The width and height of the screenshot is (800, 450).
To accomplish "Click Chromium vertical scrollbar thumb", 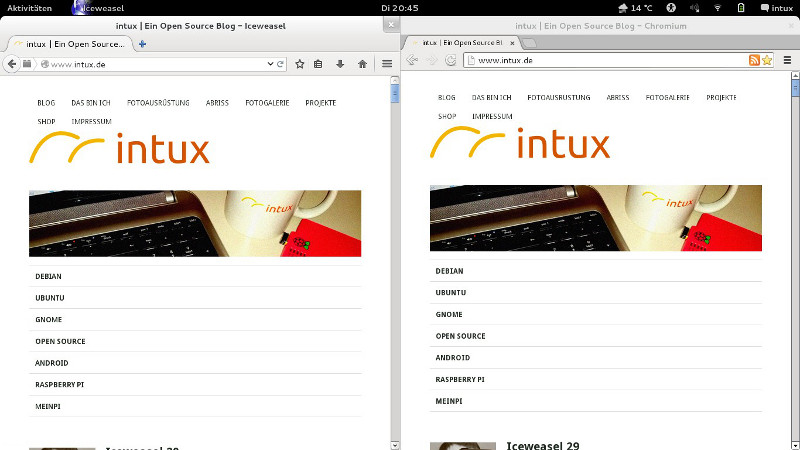I will point(795,88).
